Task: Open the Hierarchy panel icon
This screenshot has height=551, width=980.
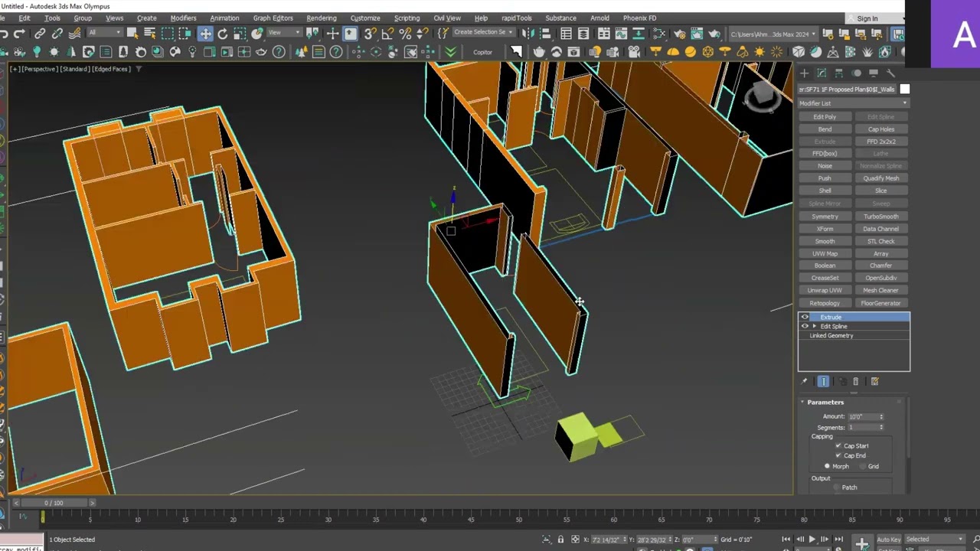Action: pyautogui.click(x=839, y=73)
